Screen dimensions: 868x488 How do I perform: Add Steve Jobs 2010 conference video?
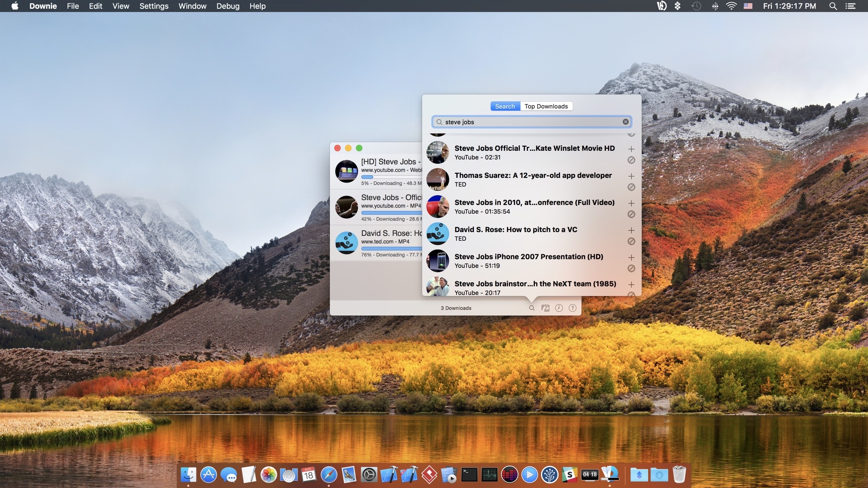point(631,203)
